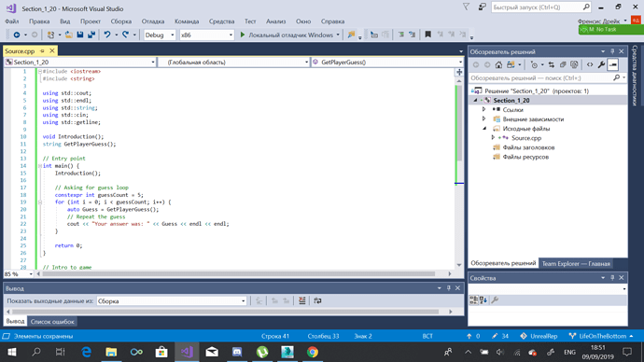
Task: Click the clear output icon in the Output panel
Action: (301, 300)
